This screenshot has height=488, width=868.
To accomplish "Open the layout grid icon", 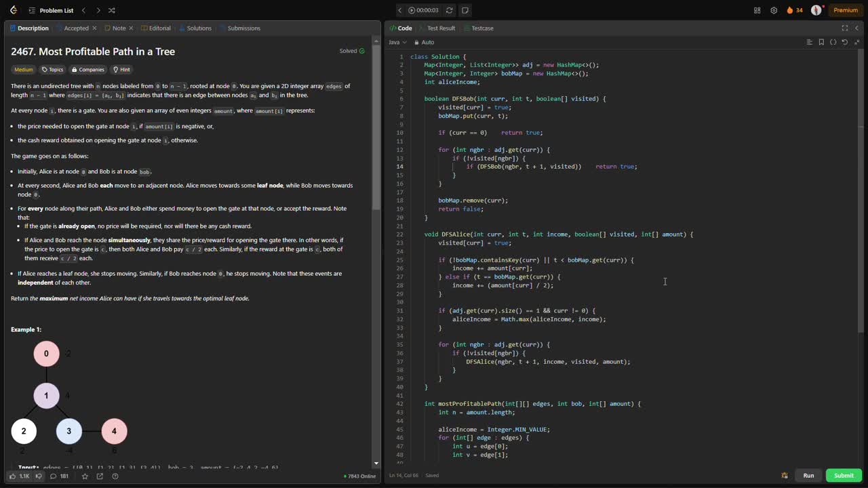I will pyautogui.click(x=757, y=10).
